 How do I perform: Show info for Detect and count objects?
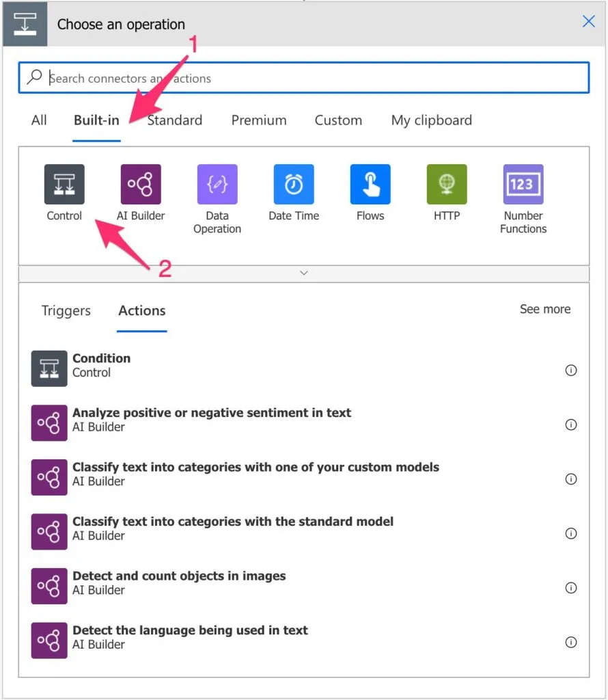[571, 588]
